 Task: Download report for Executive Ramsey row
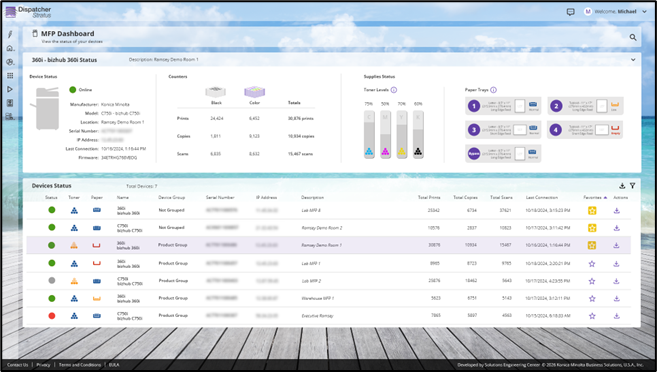pos(616,316)
